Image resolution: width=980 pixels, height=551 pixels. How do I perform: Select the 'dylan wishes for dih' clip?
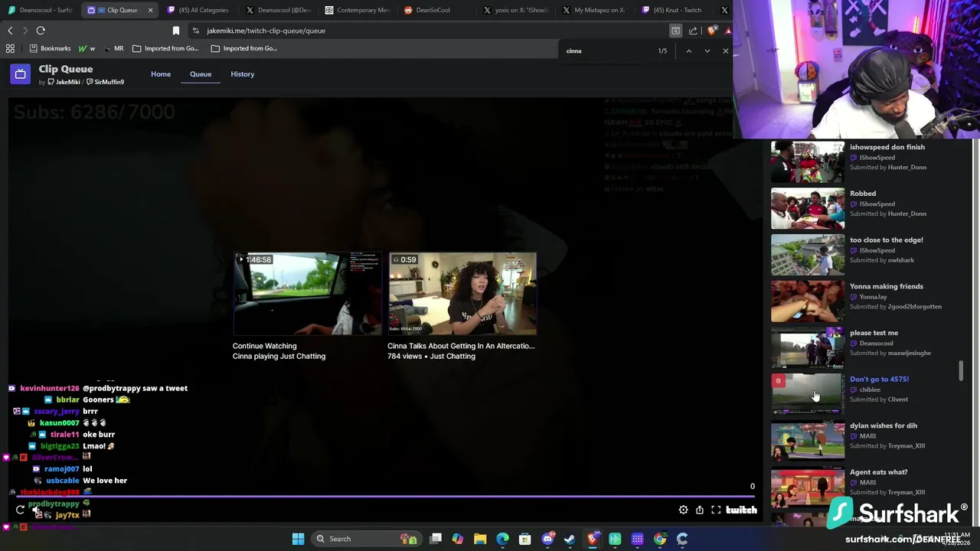[x=864, y=441]
